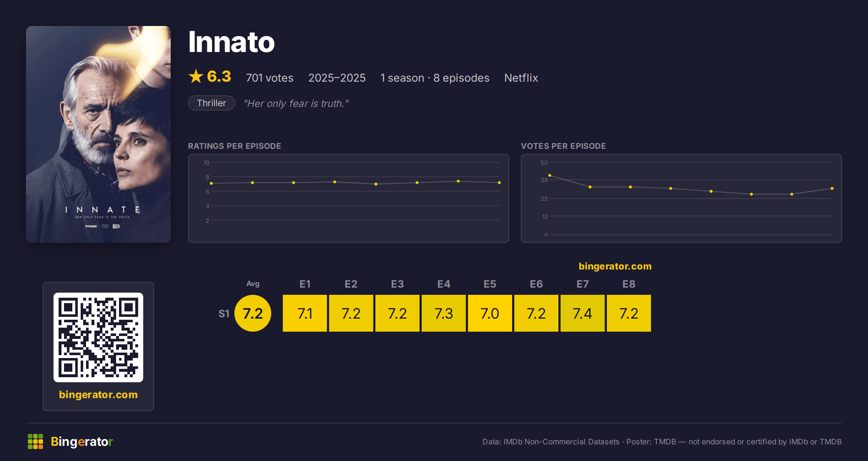The width and height of the screenshot is (868, 461).
Task: Open bingerator.com link above episode grid
Action: (615, 266)
